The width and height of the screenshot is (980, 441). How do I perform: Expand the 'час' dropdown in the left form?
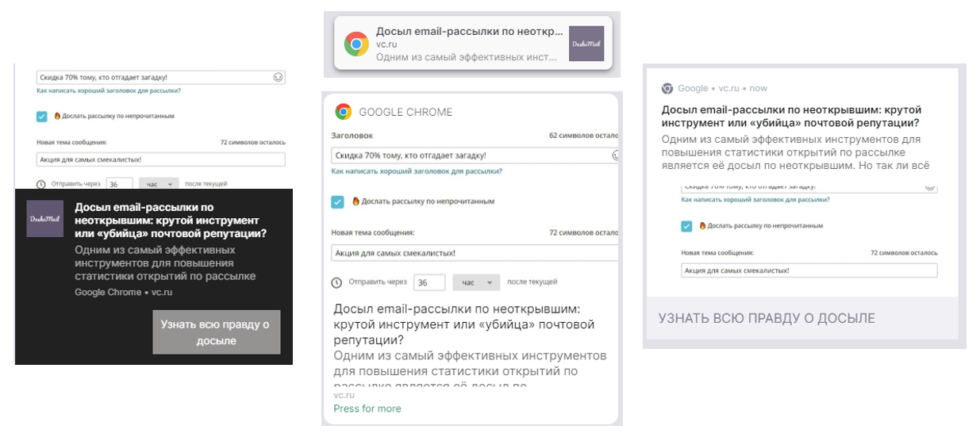(159, 184)
